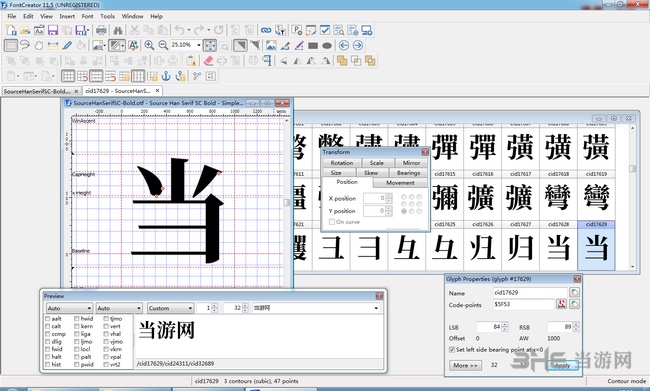The height and width of the screenshot is (391, 650).
Task: Click the blue chain link icon
Action: point(266,30)
